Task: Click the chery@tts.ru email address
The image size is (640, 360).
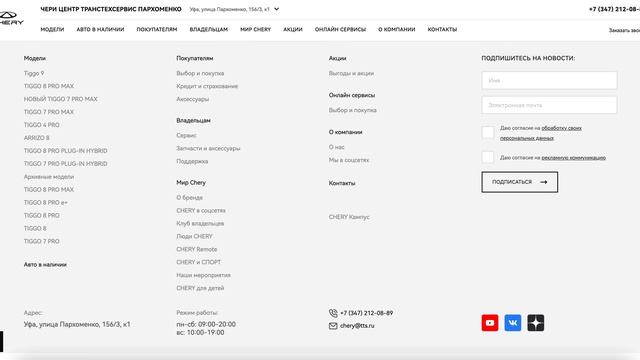Action: coord(357,326)
